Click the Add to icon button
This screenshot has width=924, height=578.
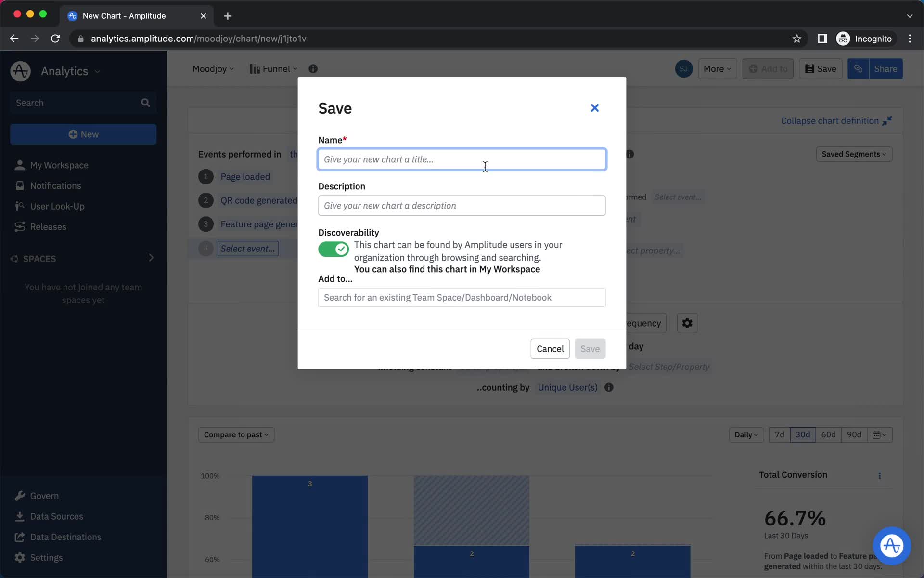769,68
